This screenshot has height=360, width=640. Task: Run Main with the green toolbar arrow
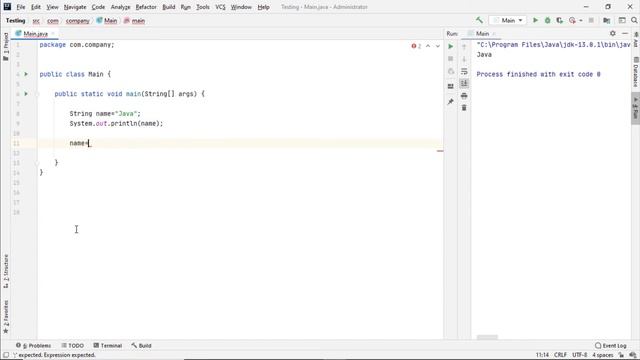click(x=536, y=20)
